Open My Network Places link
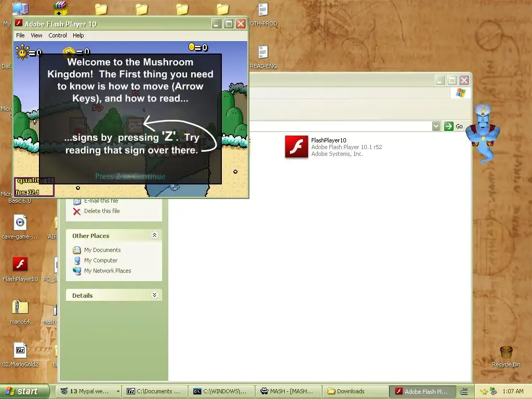Image resolution: width=532 pixels, height=399 pixels. click(108, 271)
